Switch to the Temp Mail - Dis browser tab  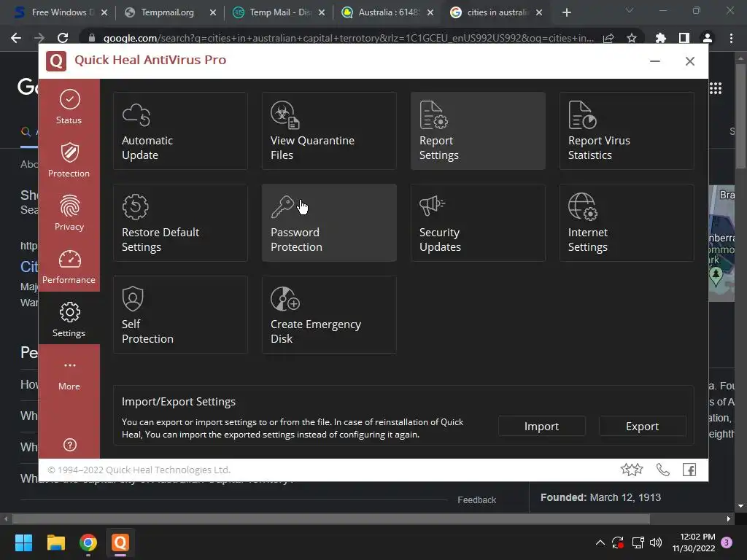point(279,12)
